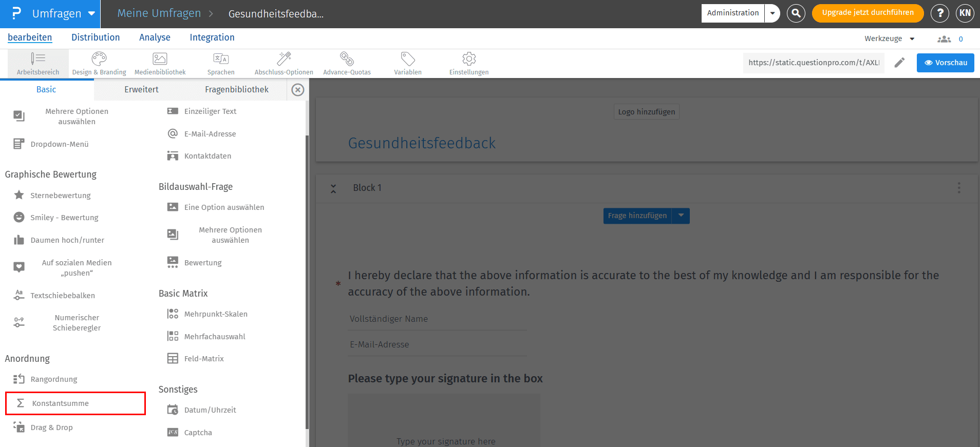This screenshot has height=447, width=980.
Task: Click the Vollständiger Name input field
Action: [x=438, y=319]
